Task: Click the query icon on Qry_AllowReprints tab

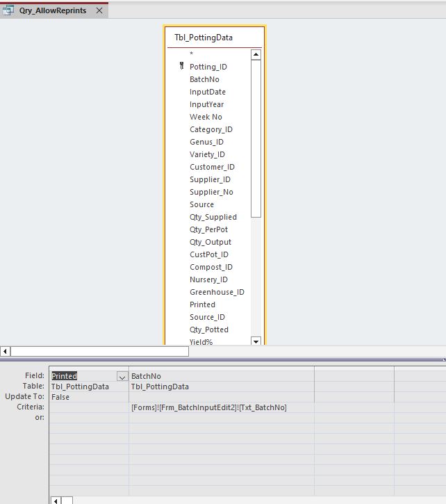Action: point(8,10)
